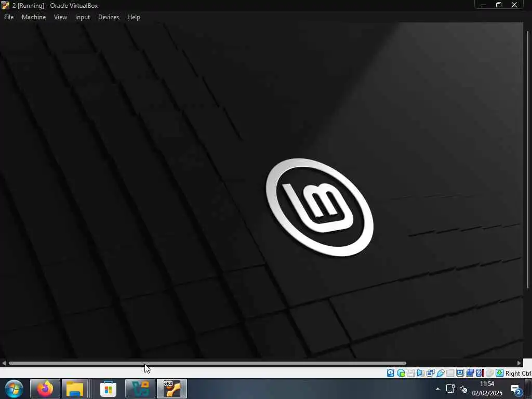The width and height of the screenshot is (532, 399).
Task: Click the keyboard capture arrow icon
Action: point(499,373)
